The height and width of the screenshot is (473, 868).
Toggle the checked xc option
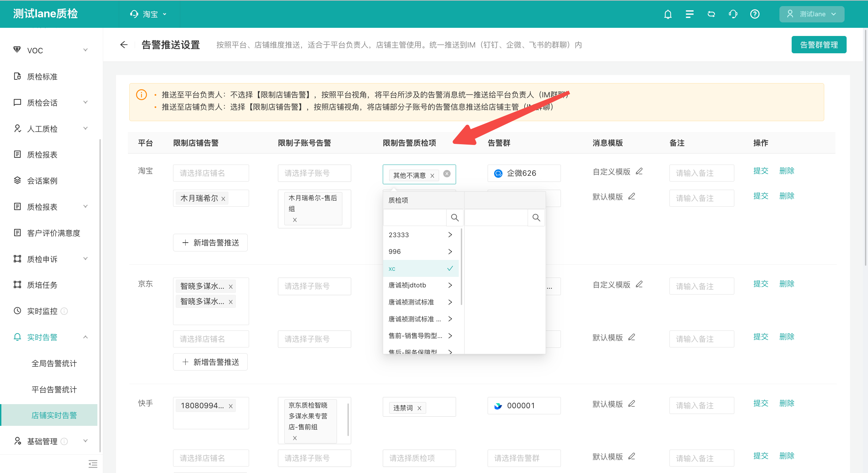coord(421,268)
